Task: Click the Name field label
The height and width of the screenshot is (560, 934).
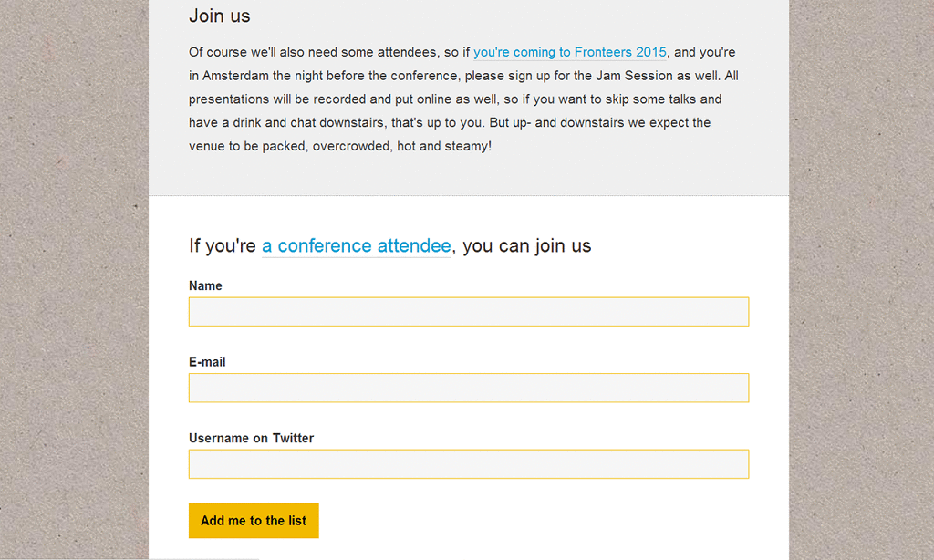Action: pyautogui.click(x=205, y=286)
